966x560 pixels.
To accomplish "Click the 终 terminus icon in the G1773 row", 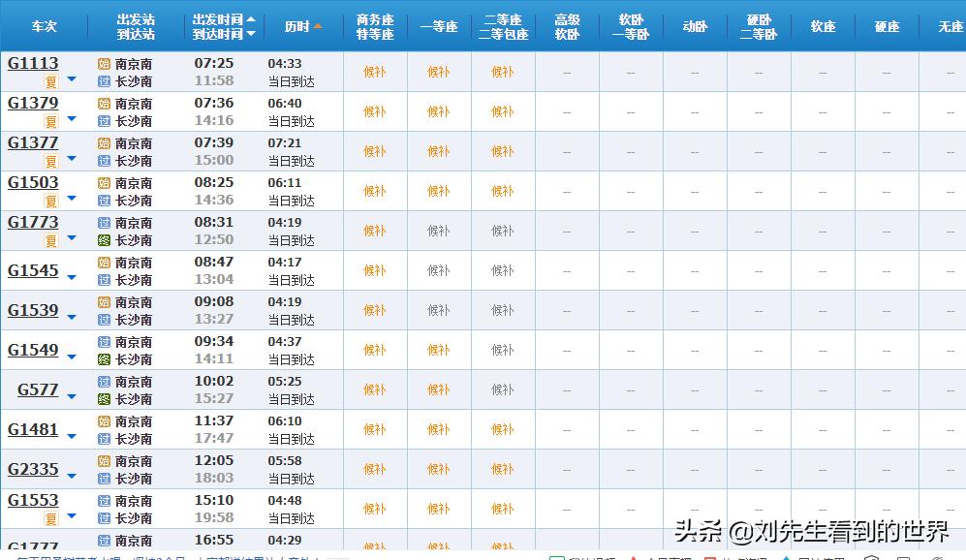I will click(104, 238).
